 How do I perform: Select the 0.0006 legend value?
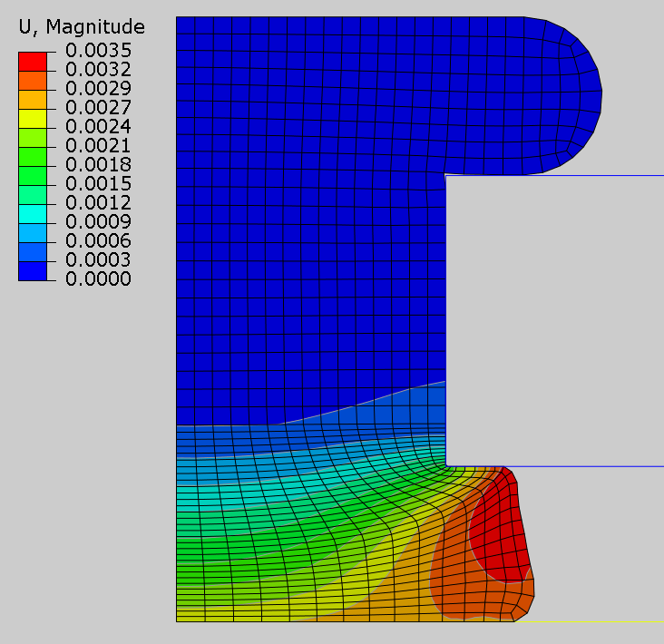(98, 241)
